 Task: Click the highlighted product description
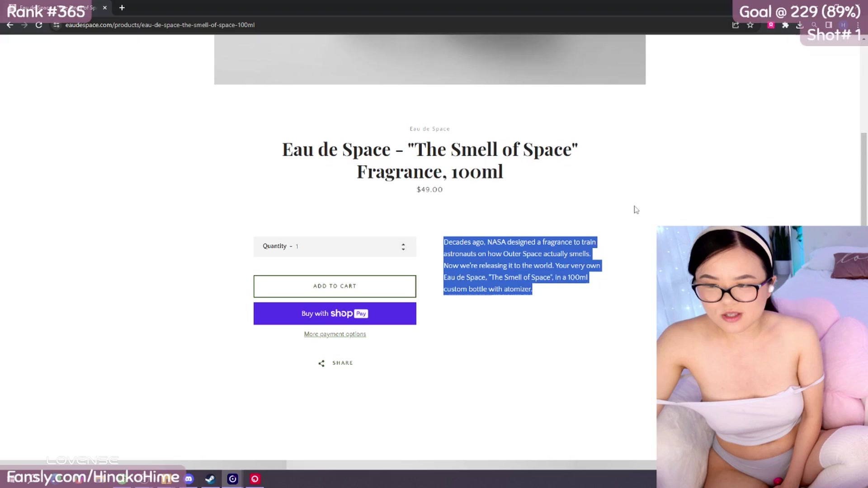coord(522,266)
